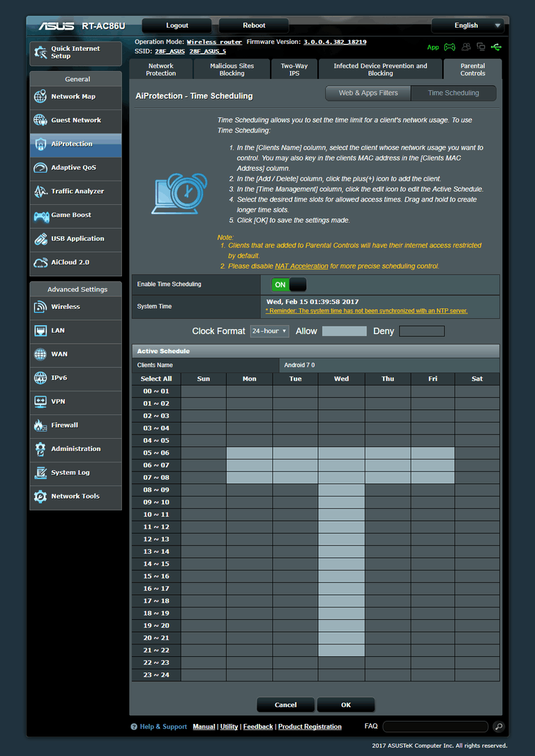
Task: Toggle Wednesday 21 ~ 22 time slot
Action: (x=342, y=650)
